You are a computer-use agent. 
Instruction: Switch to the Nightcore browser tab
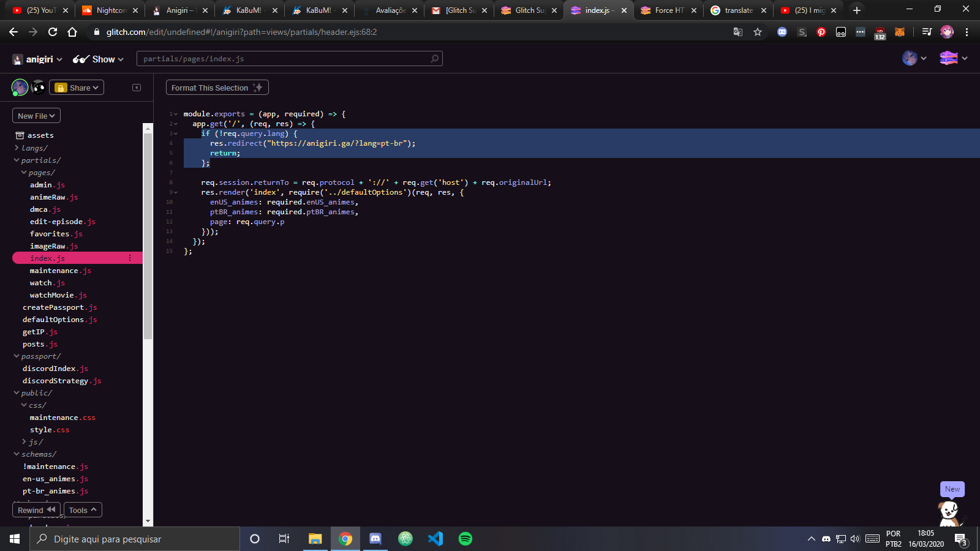[110, 10]
